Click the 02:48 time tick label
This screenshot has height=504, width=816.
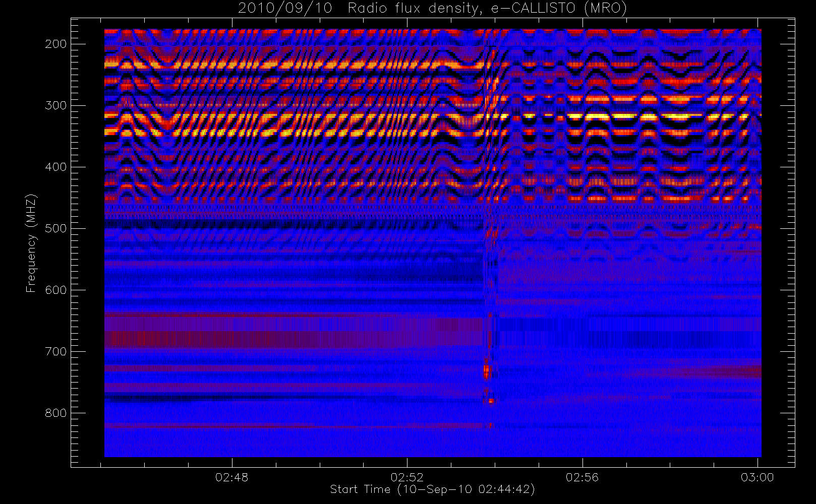(x=232, y=477)
